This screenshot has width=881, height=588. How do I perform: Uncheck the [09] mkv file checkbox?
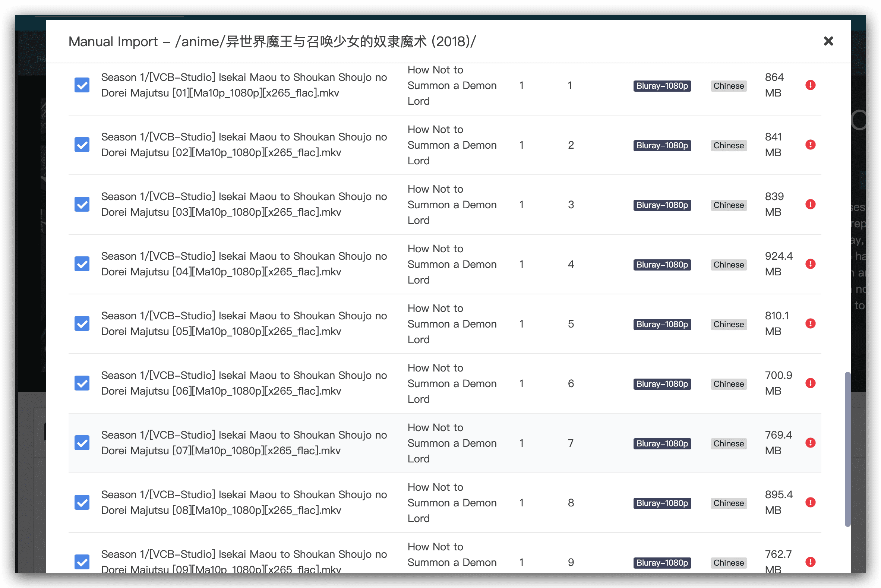(82, 562)
